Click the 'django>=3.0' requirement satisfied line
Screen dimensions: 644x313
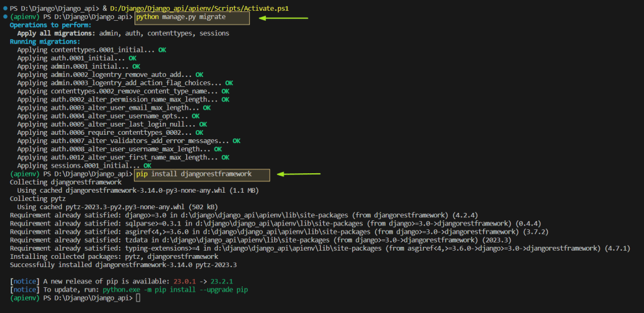tap(244, 215)
